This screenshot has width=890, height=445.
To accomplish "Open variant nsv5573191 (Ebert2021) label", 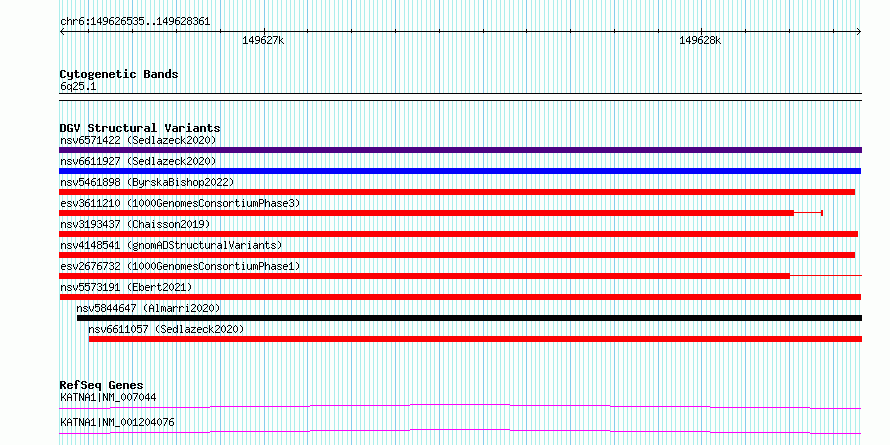I will tap(126, 287).
